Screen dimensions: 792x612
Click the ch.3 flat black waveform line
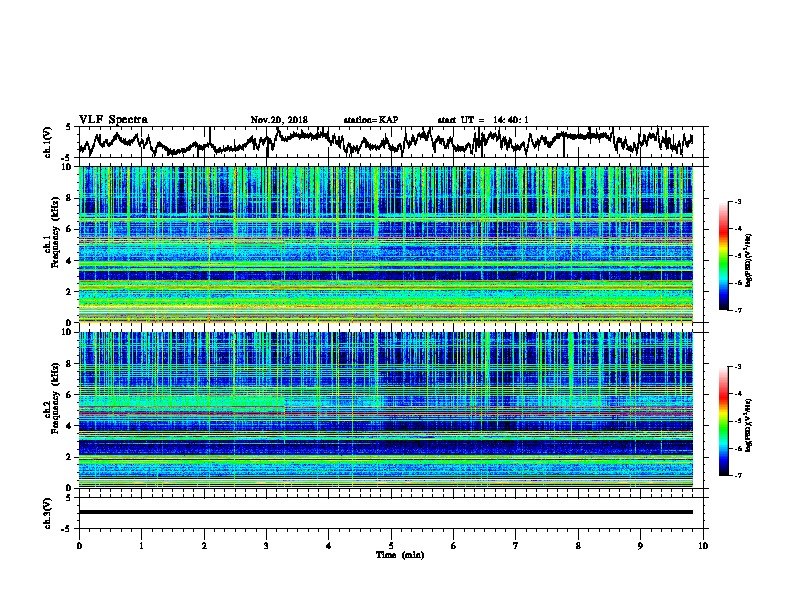coord(386,512)
